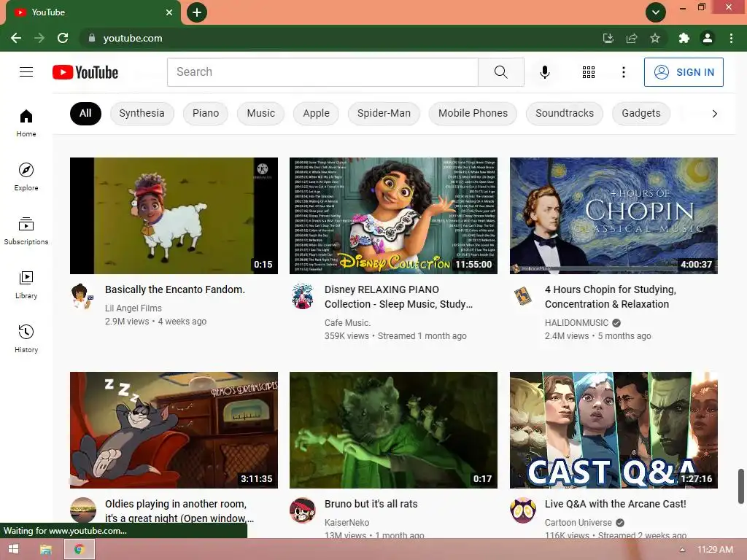The image size is (747, 560).
Task: Go back in browser
Action: pyautogui.click(x=16, y=38)
